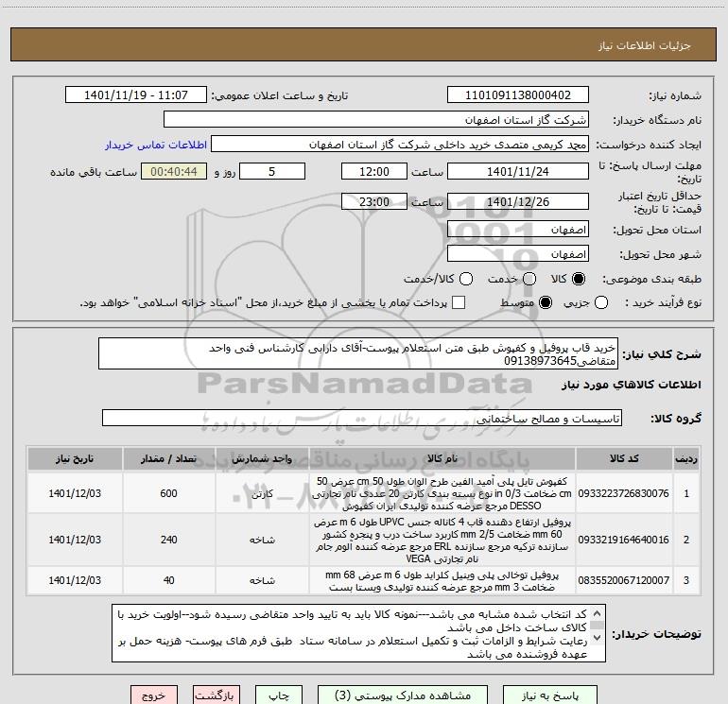
Task: Click the validity time field 23:00
Action: pos(374,201)
